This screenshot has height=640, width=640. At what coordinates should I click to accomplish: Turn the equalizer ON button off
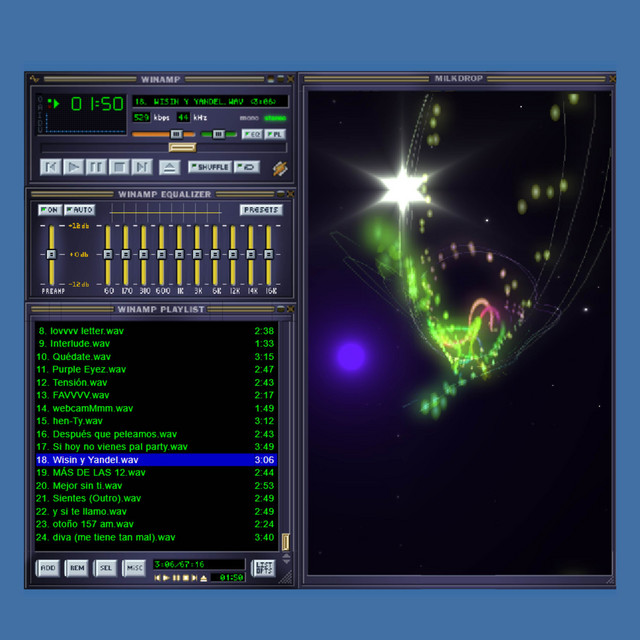[x=49, y=210]
